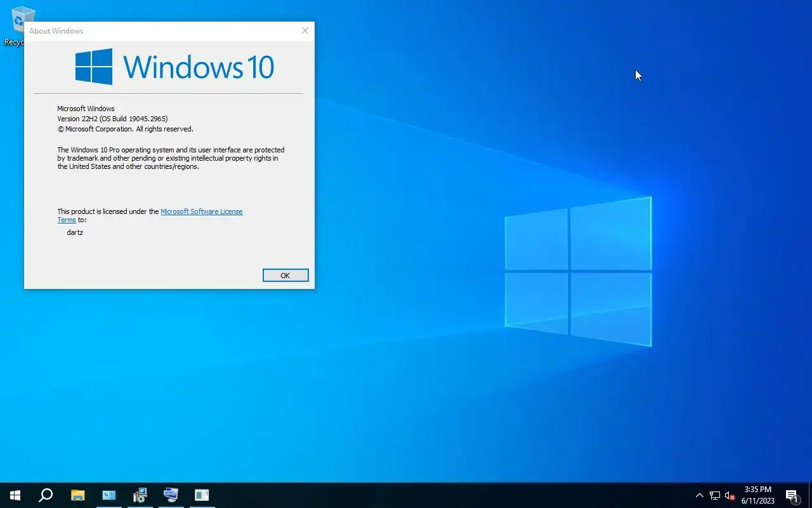Viewport: 812px width, 508px height.
Task: Open clock showing 3:35 PM
Action: pyautogui.click(x=758, y=495)
